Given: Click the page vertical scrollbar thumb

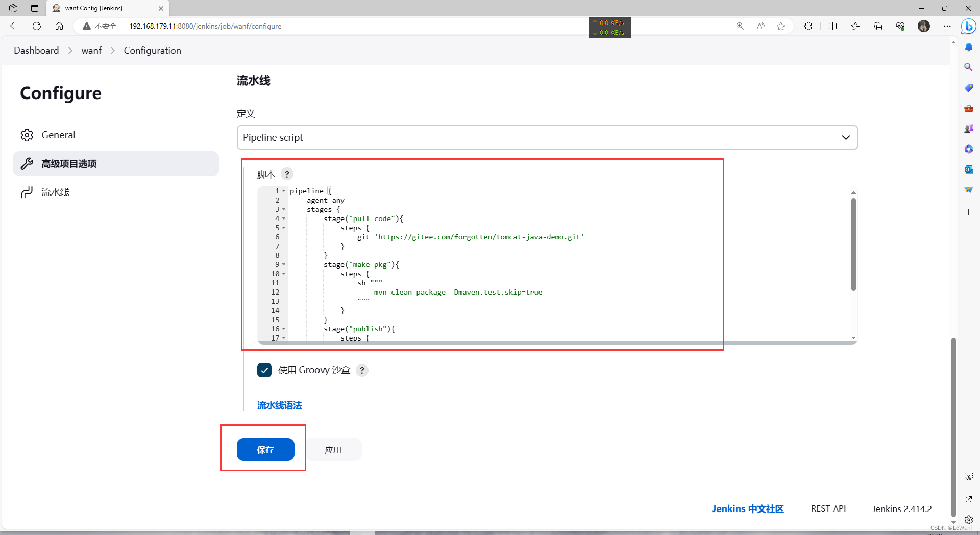Looking at the screenshot, I should (953, 427).
